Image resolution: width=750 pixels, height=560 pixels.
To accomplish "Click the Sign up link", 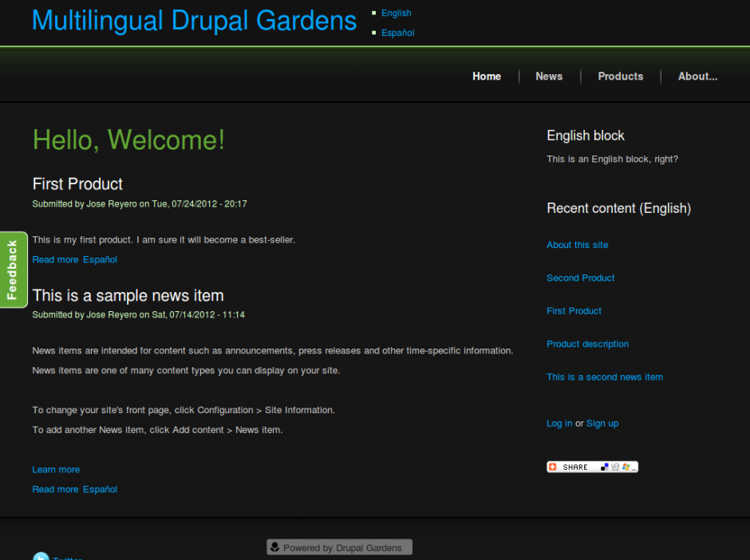I will pos(602,424).
